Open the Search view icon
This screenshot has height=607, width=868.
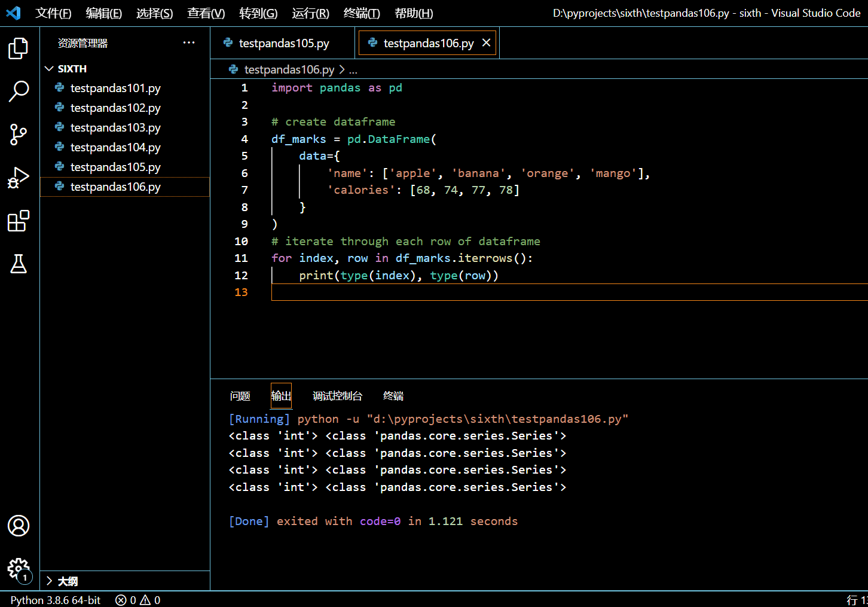pos(19,91)
